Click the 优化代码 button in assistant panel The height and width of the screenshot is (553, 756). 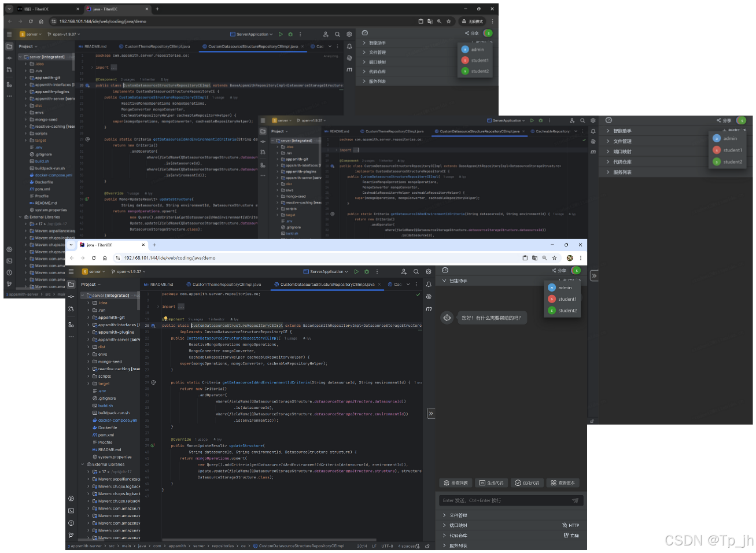tap(527, 483)
